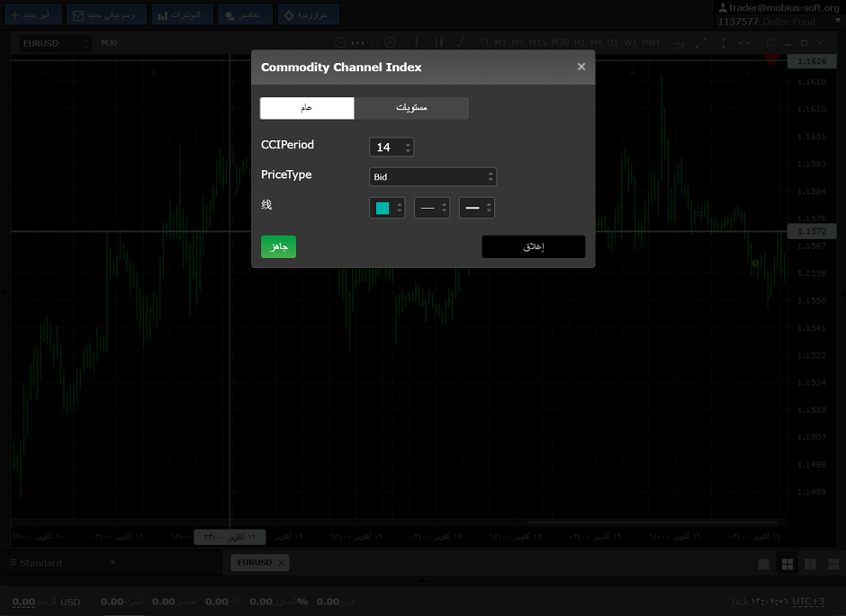The height and width of the screenshot is (616, 846).
Task: Open the teal line color swatch
Action: pyautogui.click(x=387, y=208)
